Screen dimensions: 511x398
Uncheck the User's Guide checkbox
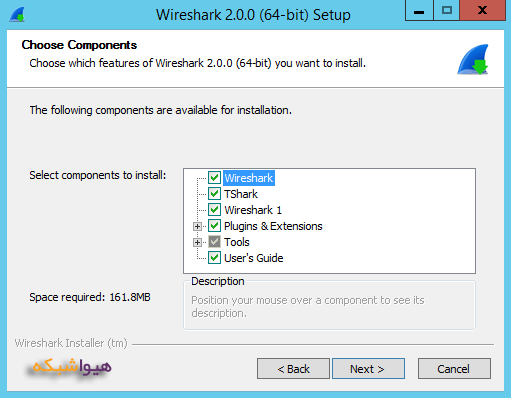(x=214, y=258)
